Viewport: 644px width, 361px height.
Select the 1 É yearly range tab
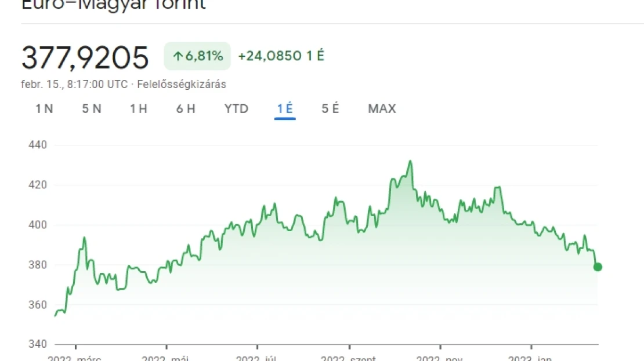tap(285, 109)
